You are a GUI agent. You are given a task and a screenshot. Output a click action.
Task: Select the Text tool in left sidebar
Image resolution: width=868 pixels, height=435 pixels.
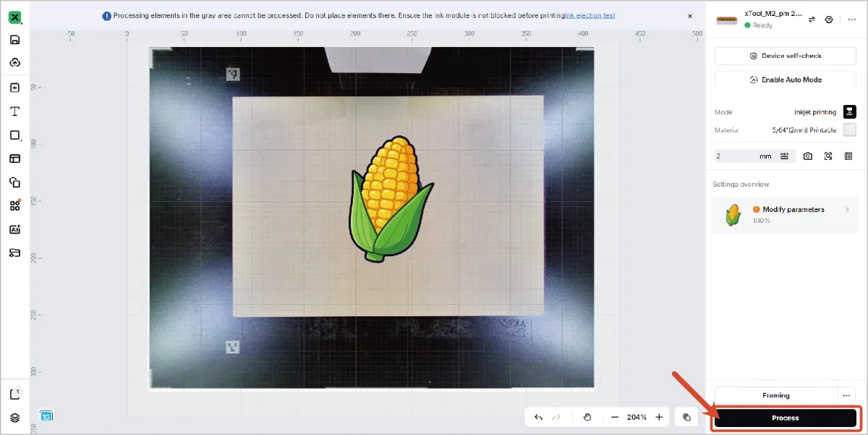(x=14, y=111)
